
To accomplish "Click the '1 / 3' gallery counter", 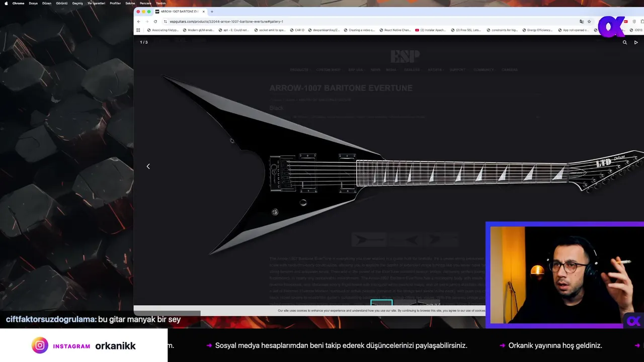I will [x=144, y=42].
